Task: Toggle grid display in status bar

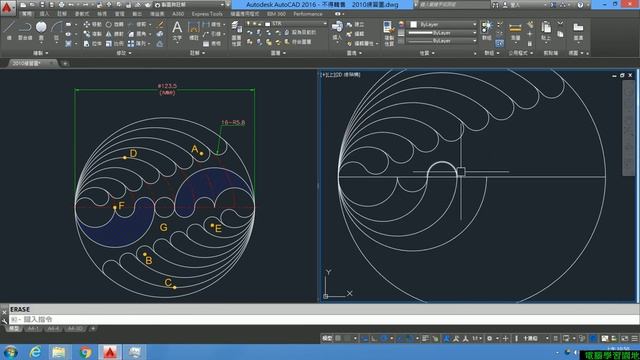Action: [x=338, y=338]
